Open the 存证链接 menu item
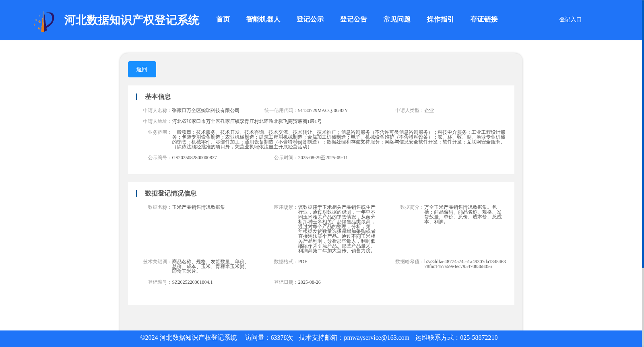The width and height of the screenshot is (644, 347). click(484, 19)
